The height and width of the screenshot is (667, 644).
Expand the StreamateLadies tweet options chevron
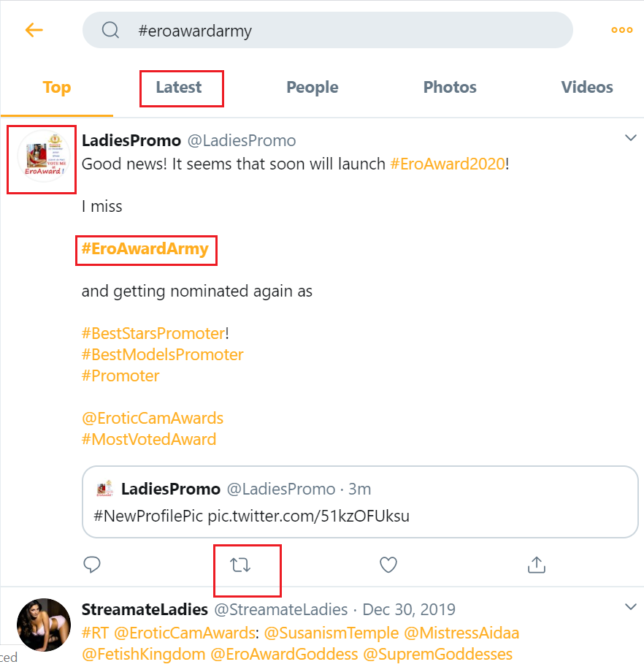pos(631,607)
